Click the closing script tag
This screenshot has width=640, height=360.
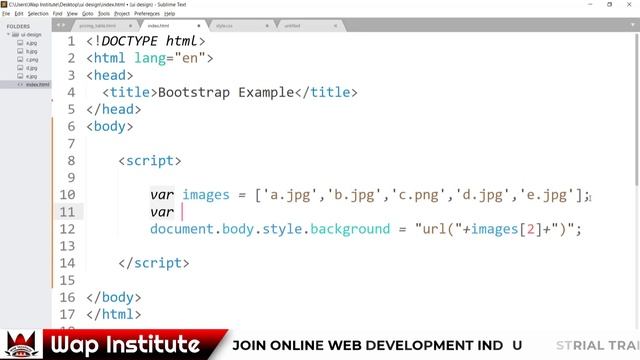[154, 263]
